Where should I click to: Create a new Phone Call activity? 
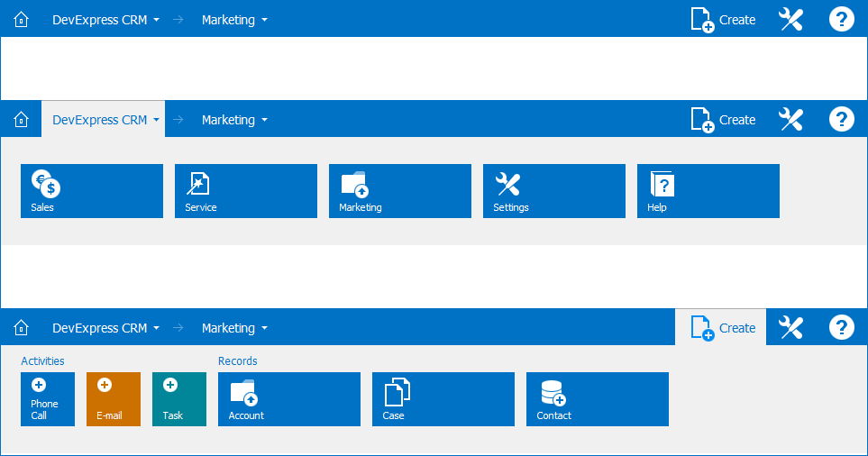pyautogui.click(x=48, y=399)
